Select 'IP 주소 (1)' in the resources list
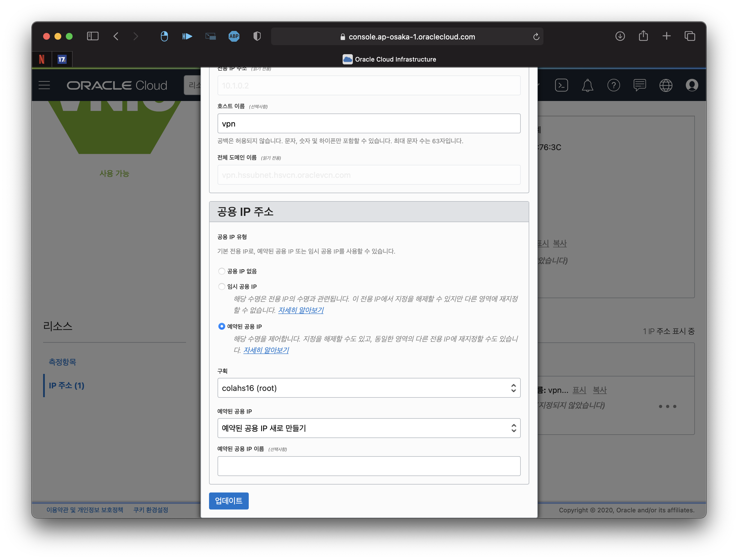The height and width of the screenshot is (560, 738). pos(66,386)
